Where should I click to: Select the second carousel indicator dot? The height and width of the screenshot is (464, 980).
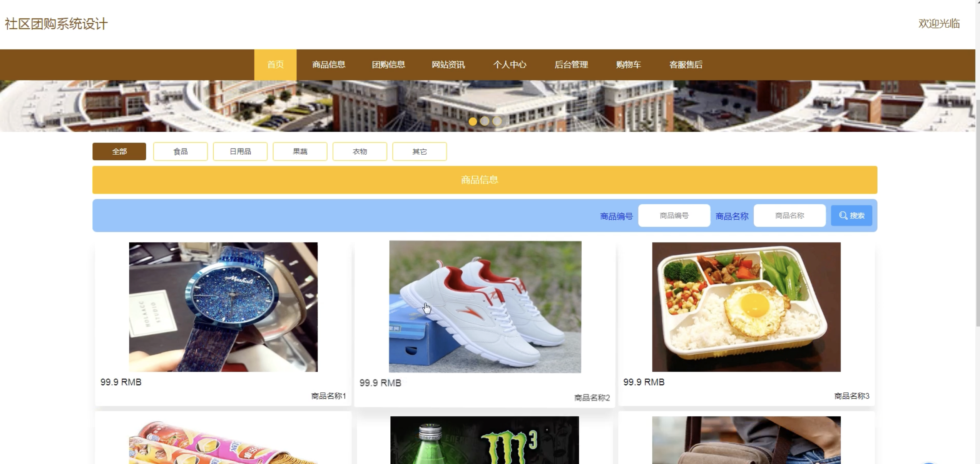click(x=485, y=121)
